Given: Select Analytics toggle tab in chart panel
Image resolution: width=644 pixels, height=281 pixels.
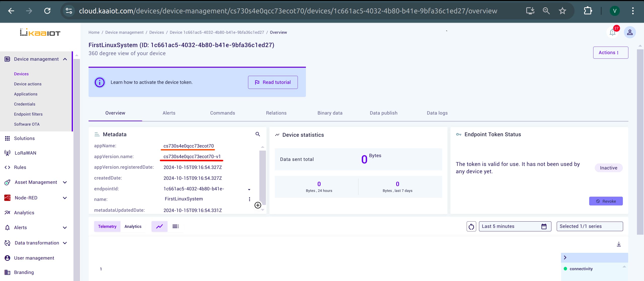Looking at the screenshot, I should [x=133, y=226].
